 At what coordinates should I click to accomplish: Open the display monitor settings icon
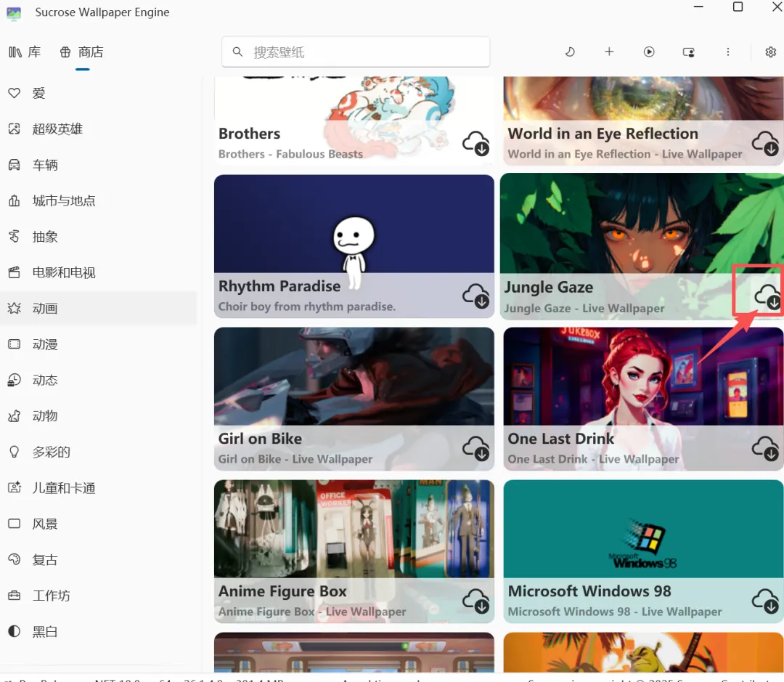point(688,52)
